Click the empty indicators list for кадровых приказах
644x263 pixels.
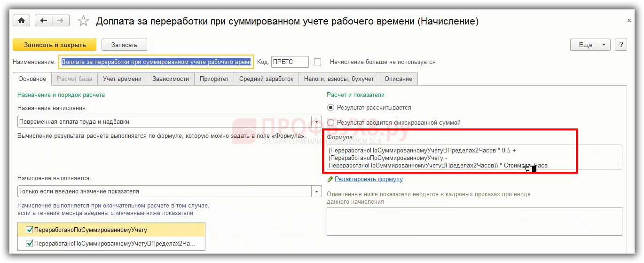474,222
